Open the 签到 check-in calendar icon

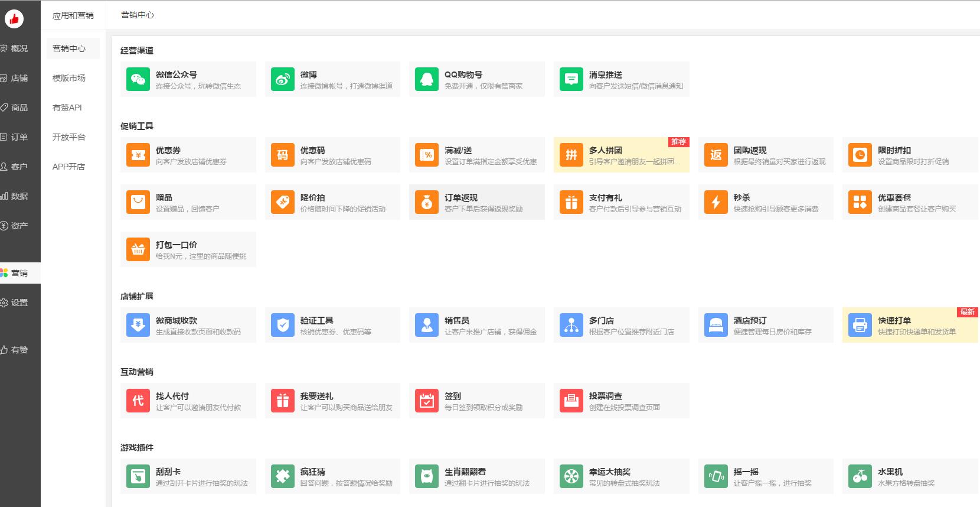[x=427, y=401]
